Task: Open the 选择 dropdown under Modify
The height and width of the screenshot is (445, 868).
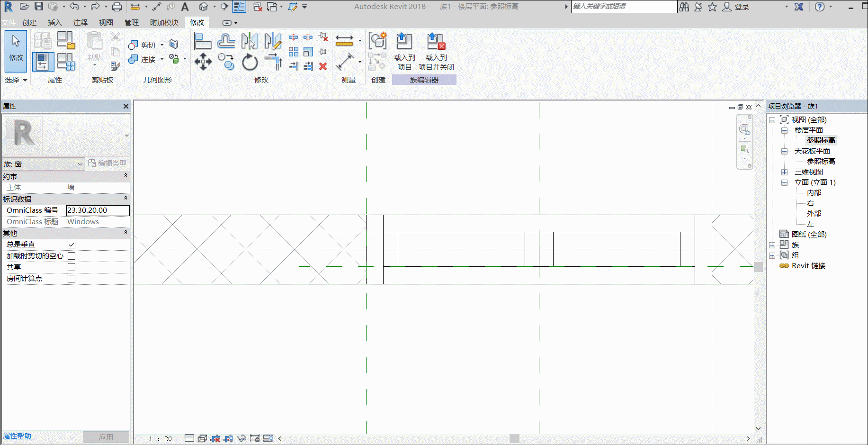Action: pyautogui.click(x=16, y=80)
